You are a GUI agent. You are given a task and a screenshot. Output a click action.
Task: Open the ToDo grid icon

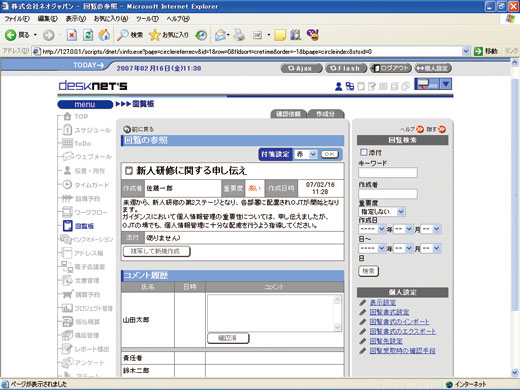click(x=67, y=143)
